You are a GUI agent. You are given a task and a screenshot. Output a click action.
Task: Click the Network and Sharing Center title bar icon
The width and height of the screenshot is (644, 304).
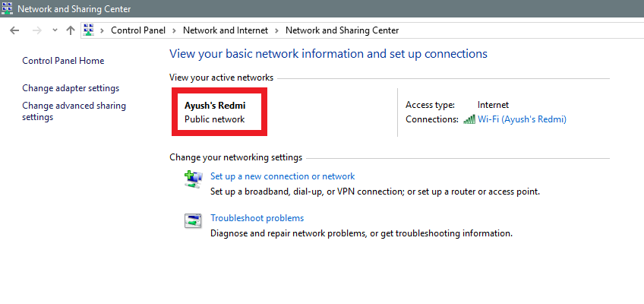point(8,9)
